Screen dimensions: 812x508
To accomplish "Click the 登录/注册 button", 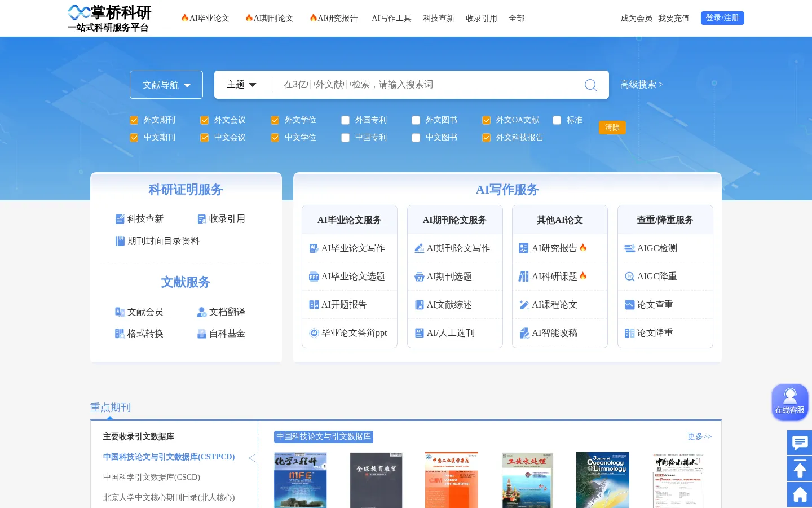I will [x=722, y=18].
